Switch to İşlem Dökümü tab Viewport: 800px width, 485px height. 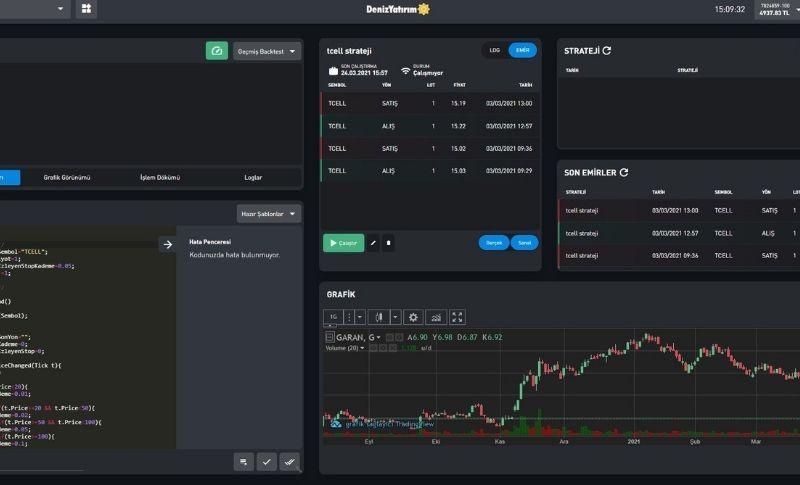pyautogui.click(x=160, y=177)
